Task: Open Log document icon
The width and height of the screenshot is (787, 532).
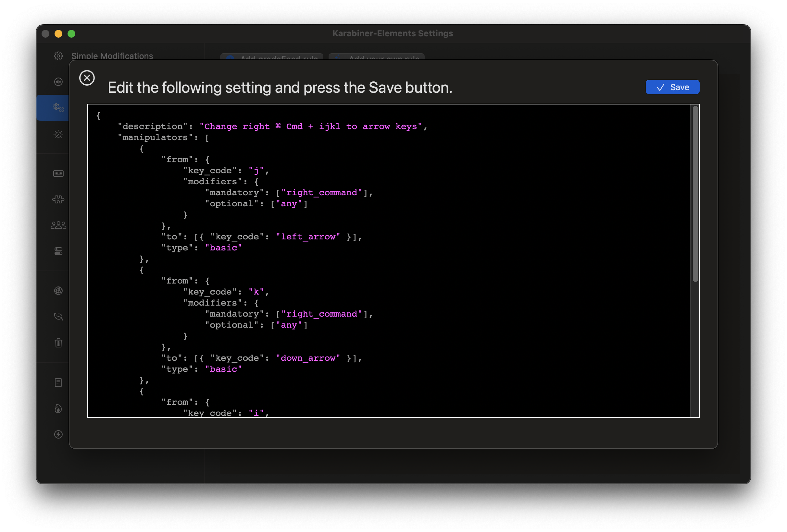Action: click(x=58, y=382)
